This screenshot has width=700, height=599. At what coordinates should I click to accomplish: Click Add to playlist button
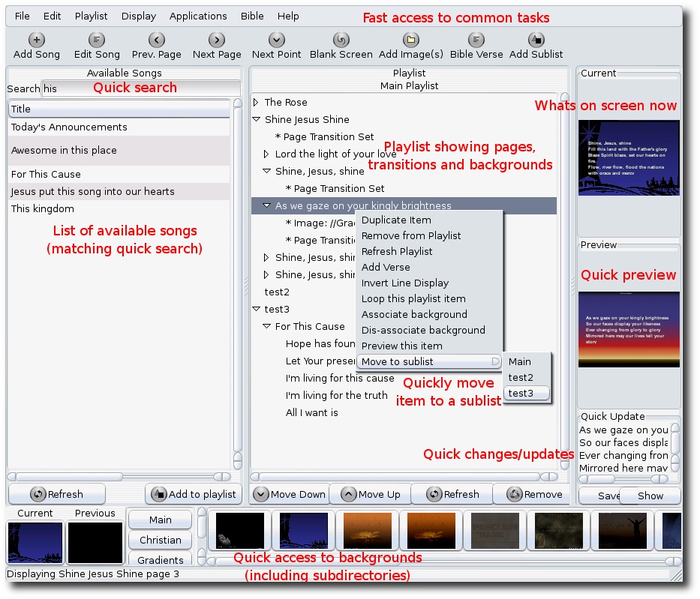coord(194,494)
